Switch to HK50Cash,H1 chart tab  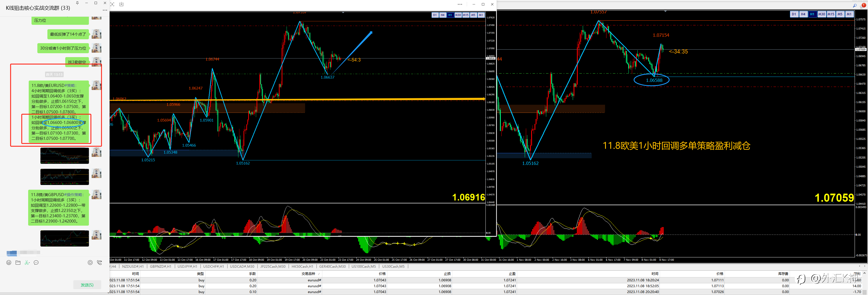(302, 266)
